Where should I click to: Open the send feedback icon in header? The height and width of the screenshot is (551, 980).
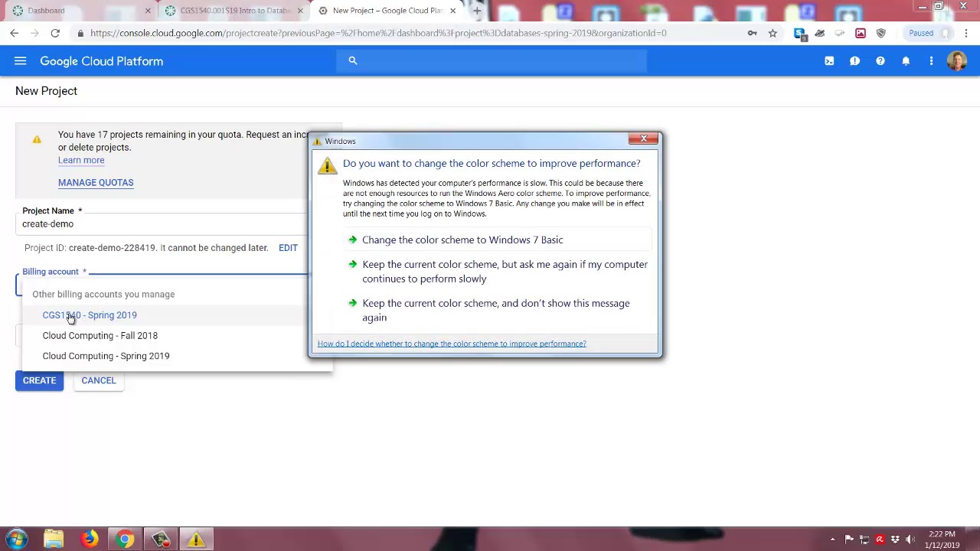(854, 61)
